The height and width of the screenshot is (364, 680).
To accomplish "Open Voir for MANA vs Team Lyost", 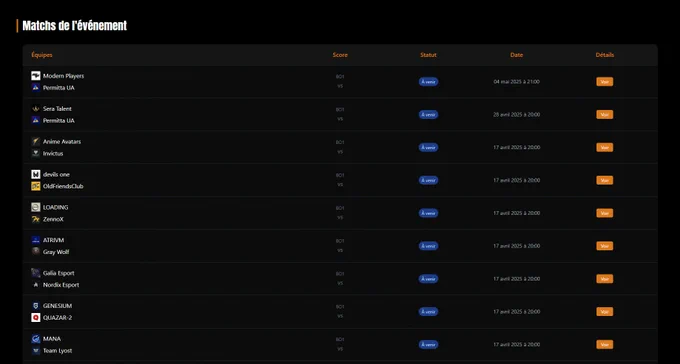I will 605,344.
